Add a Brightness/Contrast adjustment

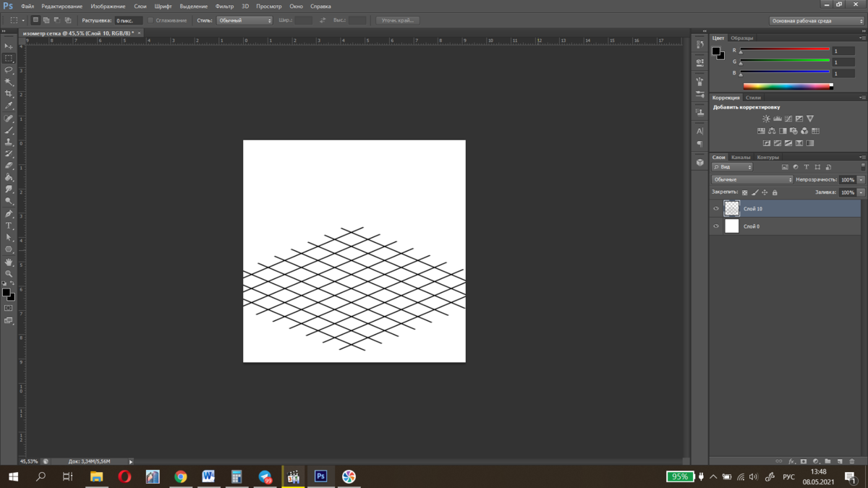766,119
